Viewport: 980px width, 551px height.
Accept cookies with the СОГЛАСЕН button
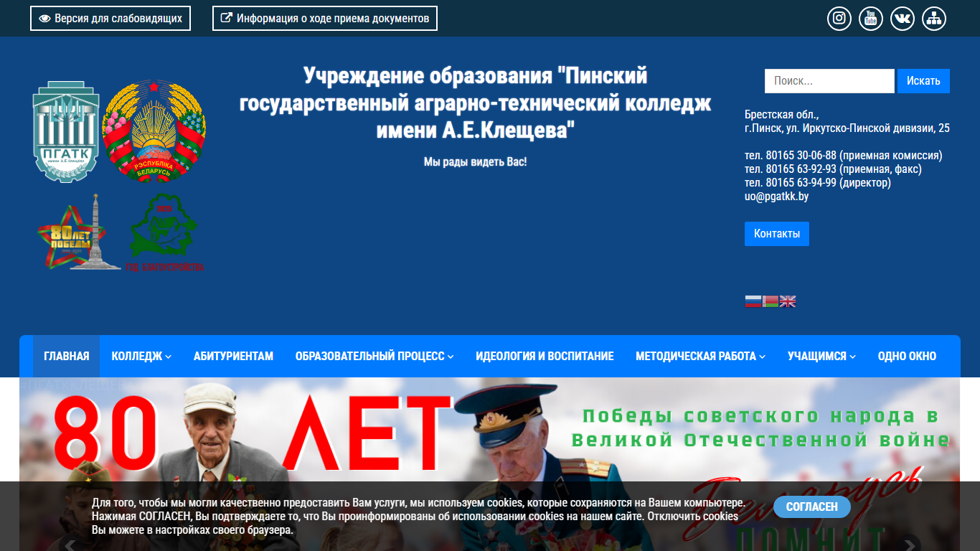coord(812,507)
